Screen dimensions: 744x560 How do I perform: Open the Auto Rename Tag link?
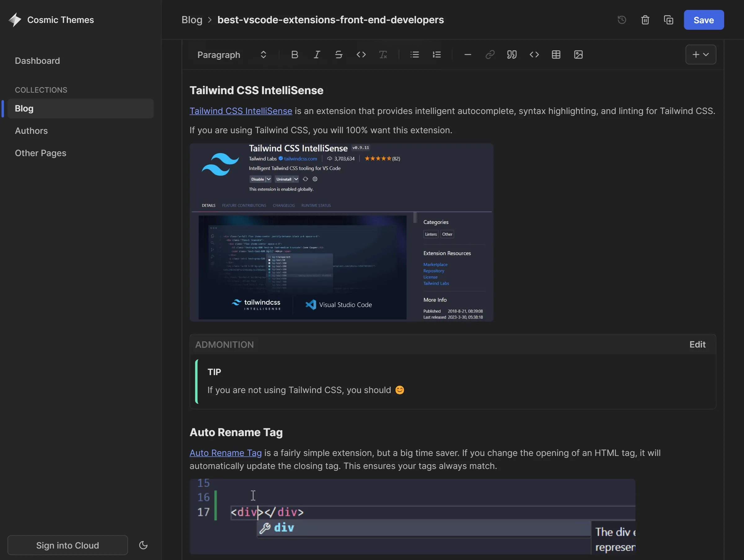(225, 453)
